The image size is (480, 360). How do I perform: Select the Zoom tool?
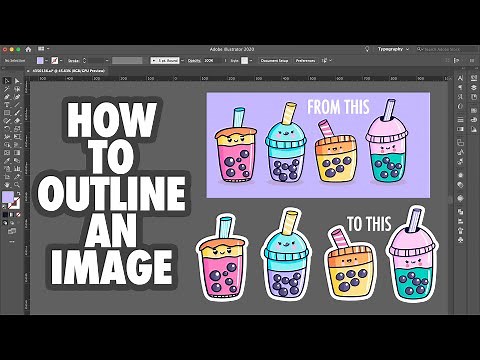click(x=17, y=185)
